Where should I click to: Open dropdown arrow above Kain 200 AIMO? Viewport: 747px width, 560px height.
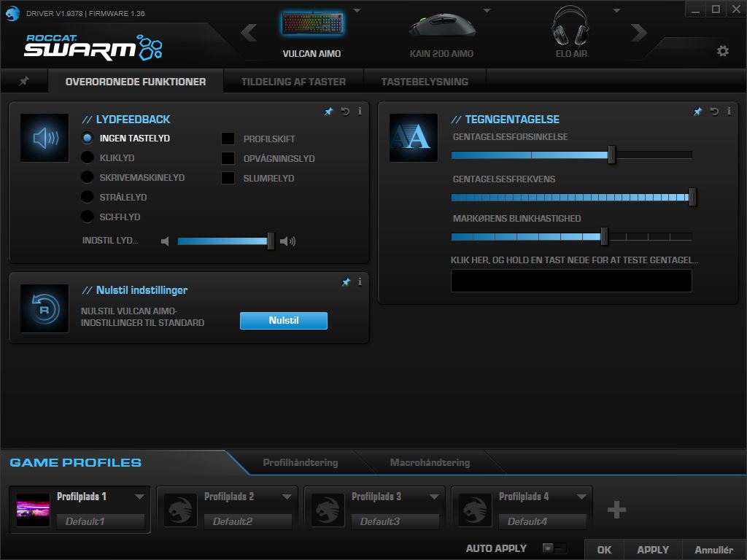click(x=487, y=10)
